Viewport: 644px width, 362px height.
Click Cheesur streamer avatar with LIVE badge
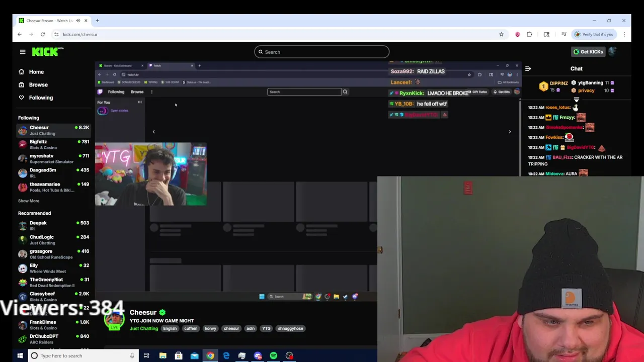click(114, 320)
